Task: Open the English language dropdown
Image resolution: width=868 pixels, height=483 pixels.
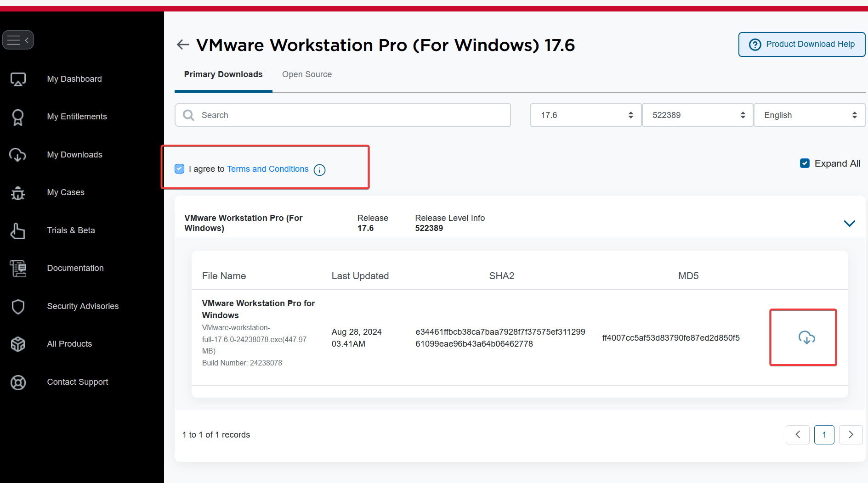Action: pos(809,115)
